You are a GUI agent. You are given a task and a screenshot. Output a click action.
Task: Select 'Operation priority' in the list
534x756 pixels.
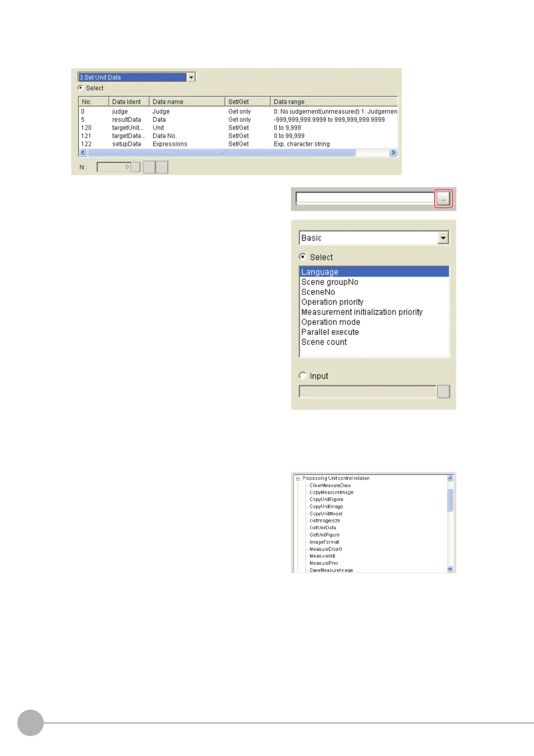point(374,302)
